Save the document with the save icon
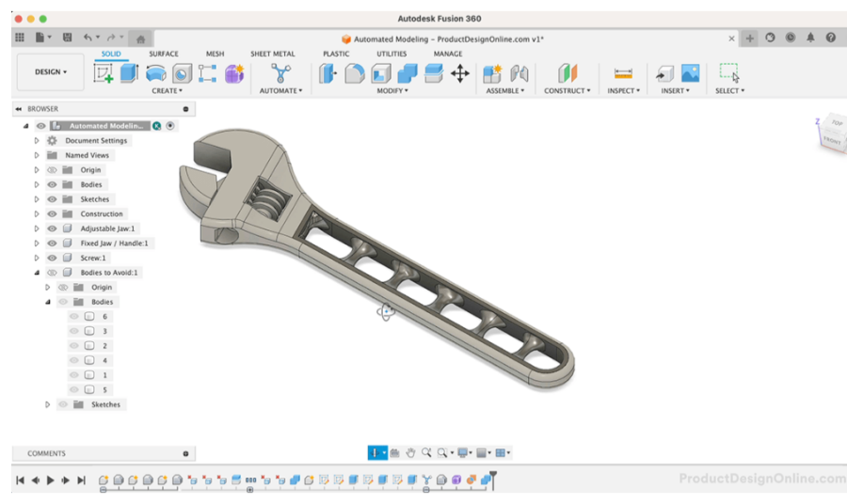Viewport: 847px width, 504px height. (x=67, y=38)
